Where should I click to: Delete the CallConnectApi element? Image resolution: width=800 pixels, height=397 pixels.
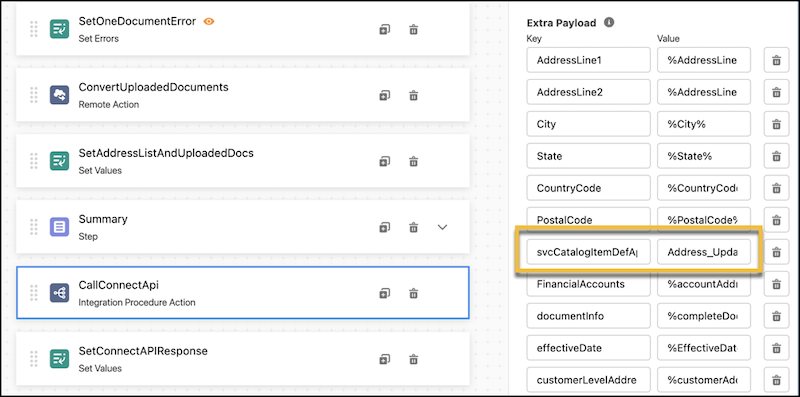click(414, 293)
